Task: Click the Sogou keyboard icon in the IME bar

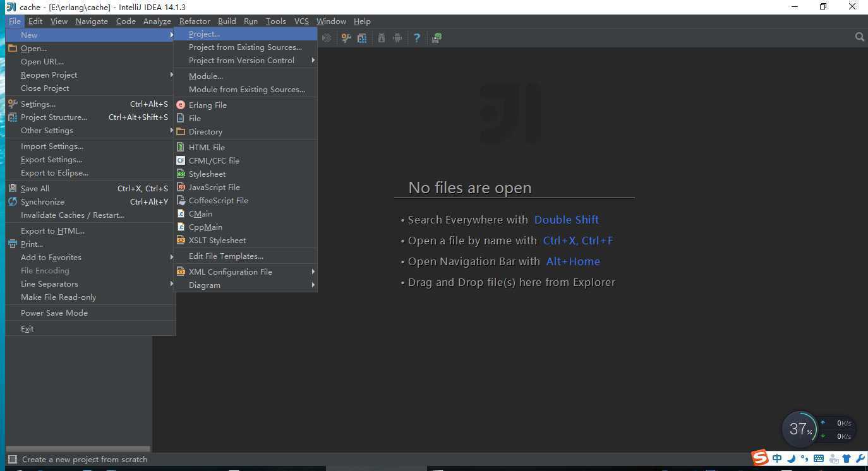Action: 819,458
